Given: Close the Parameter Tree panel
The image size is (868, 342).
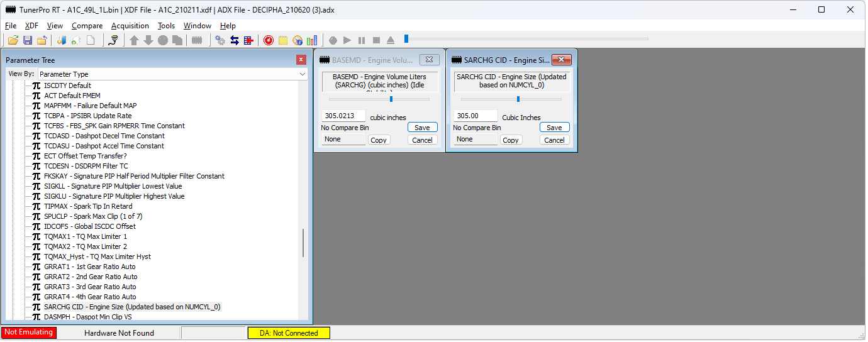Looking at the screenshot, I should pos(301,60).
